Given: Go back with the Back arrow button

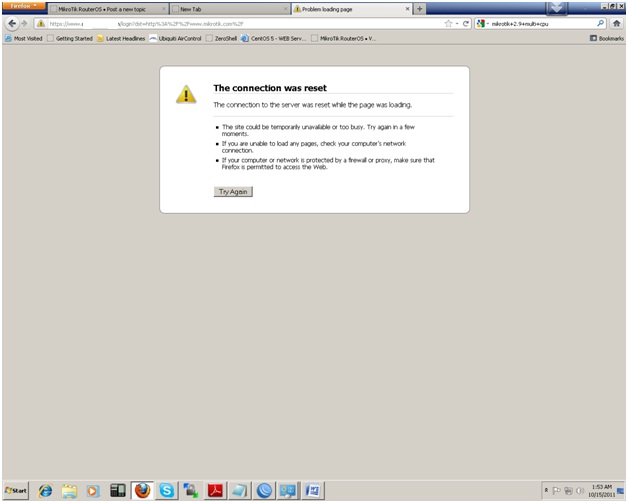Looking at the screenshot, I should [12, 24].
